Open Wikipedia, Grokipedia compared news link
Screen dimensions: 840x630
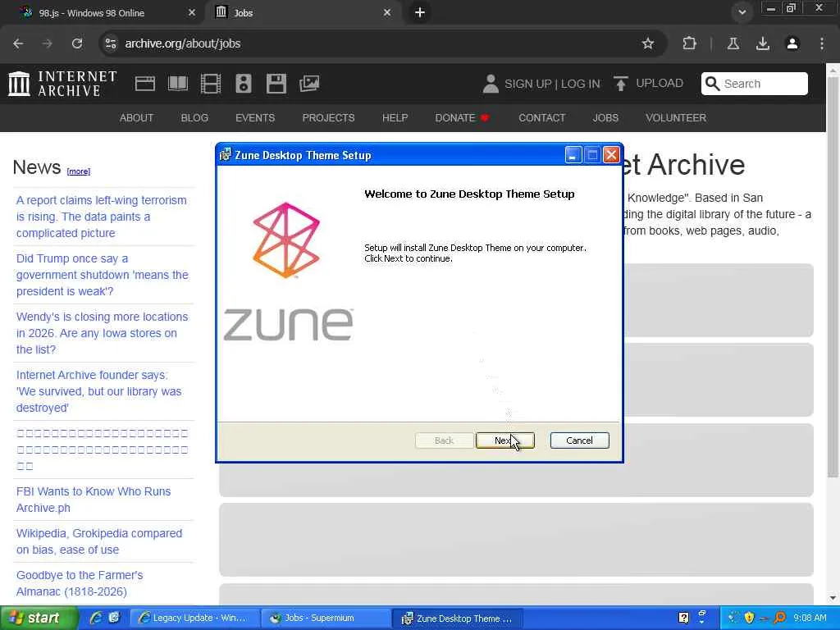[99, 541]
